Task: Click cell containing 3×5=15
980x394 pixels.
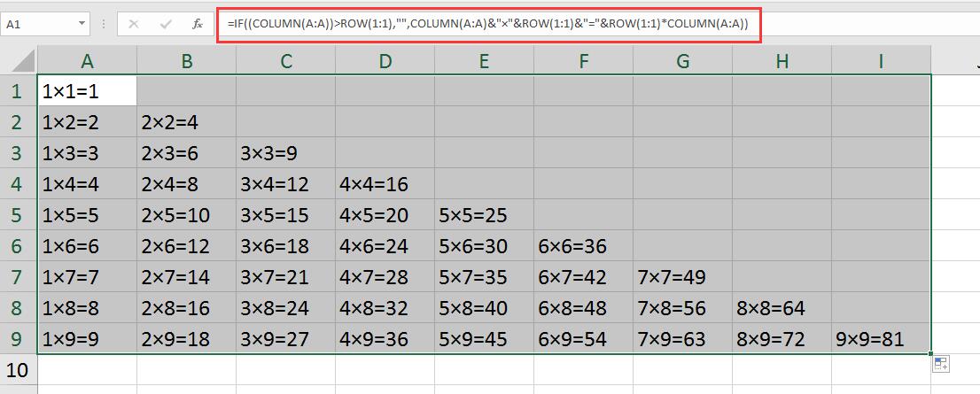Action: click(x=285, y=215)
